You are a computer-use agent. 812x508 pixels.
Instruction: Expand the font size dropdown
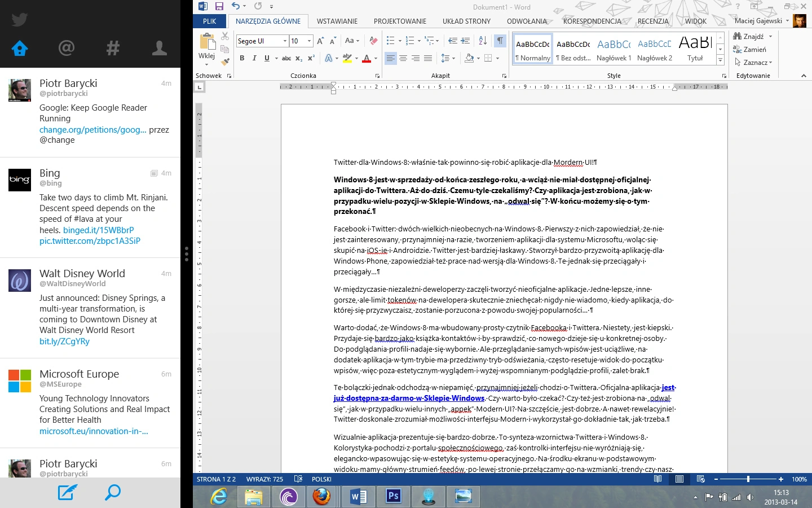(309, 41)
